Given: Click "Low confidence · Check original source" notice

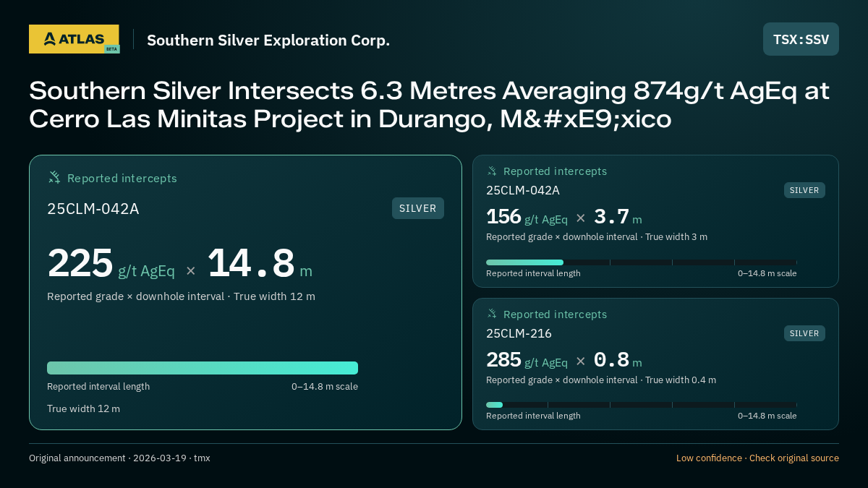Looking at the screenshot, I should pos(757,458).
